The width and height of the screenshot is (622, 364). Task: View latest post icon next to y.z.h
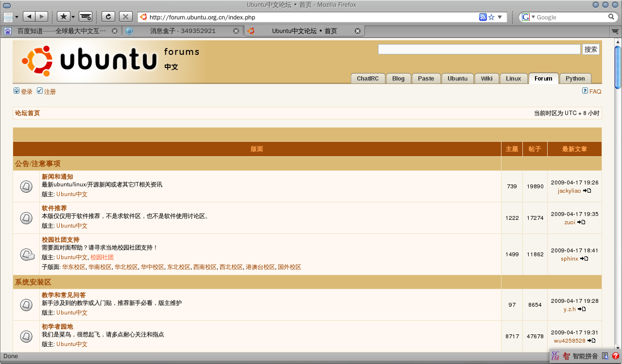(582, 309)
